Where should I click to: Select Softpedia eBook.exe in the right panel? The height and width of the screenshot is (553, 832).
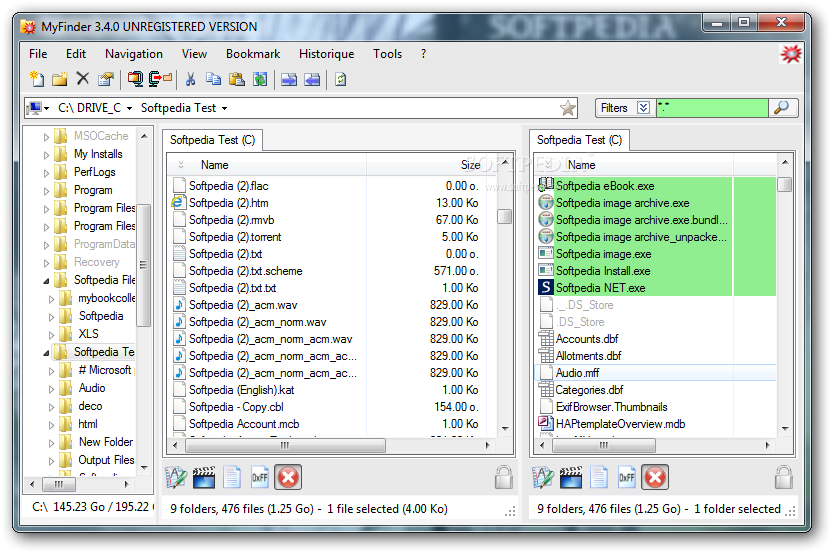tap(605, 186)
